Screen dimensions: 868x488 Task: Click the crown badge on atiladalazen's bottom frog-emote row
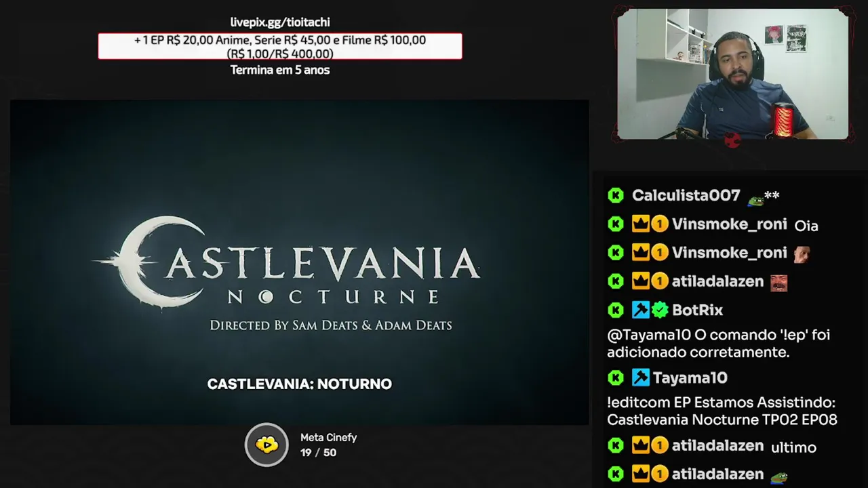point(641,474)
